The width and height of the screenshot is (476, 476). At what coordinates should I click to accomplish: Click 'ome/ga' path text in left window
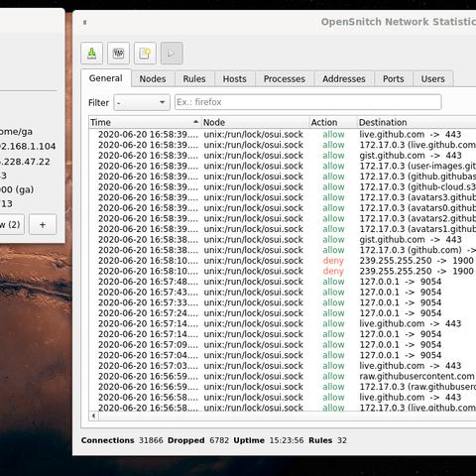point(16,132)
